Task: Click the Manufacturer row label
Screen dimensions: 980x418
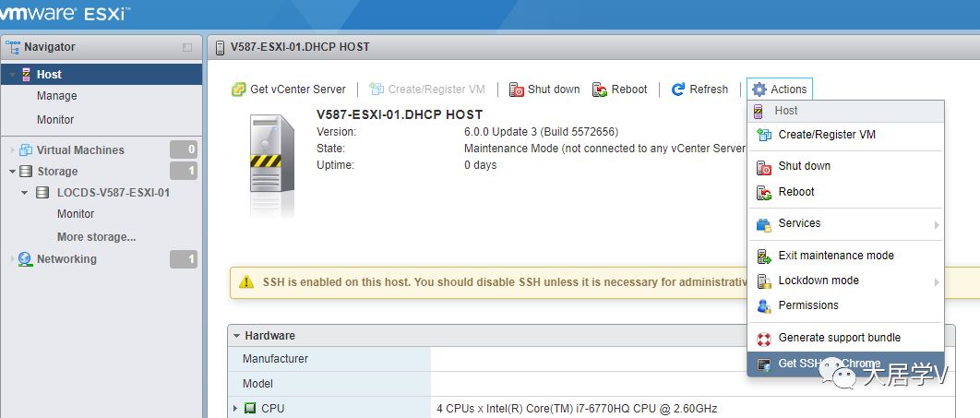Action: 275,359
